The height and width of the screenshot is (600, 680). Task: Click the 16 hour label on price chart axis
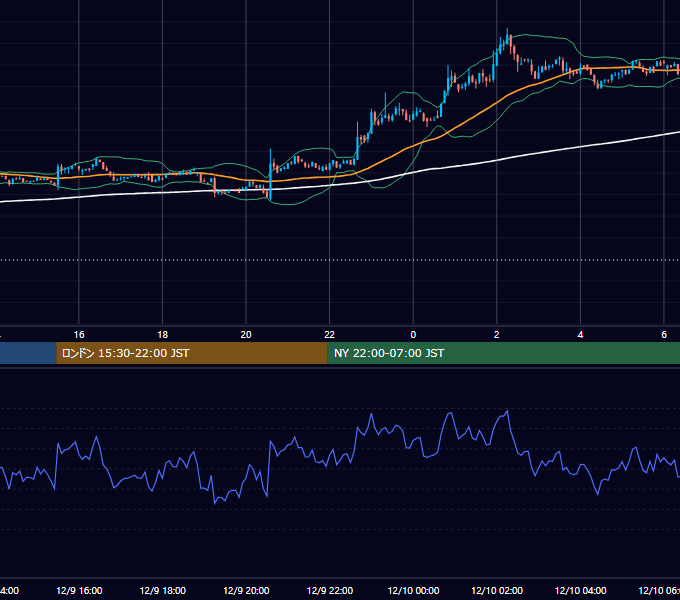(79, 335)
